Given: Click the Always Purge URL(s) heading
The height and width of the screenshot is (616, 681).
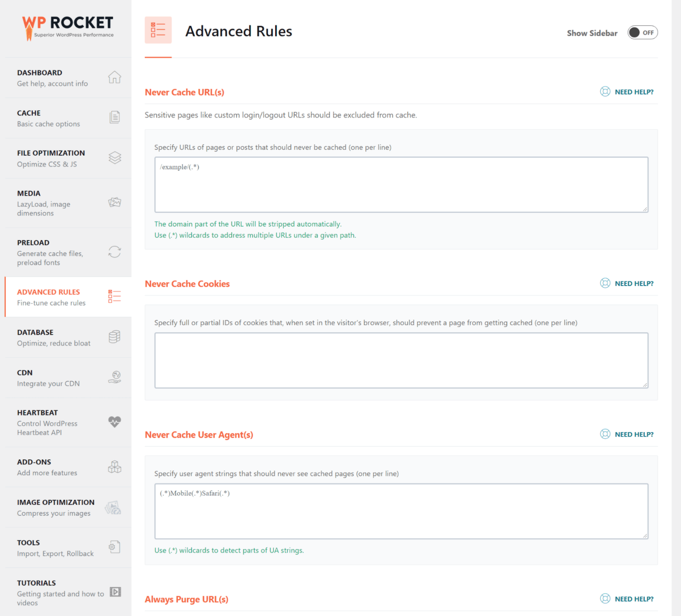Looking at the screenshot, I should (x=186, y=599).
